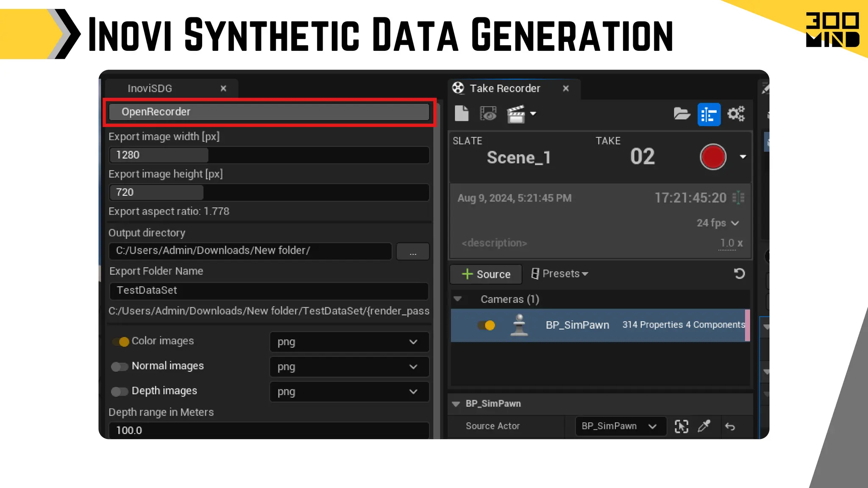Collapse the BP_SimPawn details section

point(456,404)
